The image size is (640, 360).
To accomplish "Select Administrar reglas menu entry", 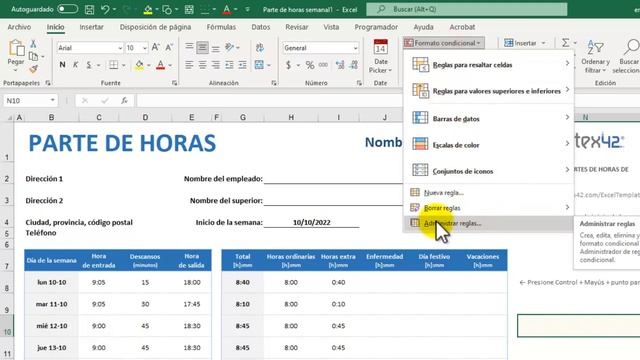I will [x=489, y=224].
